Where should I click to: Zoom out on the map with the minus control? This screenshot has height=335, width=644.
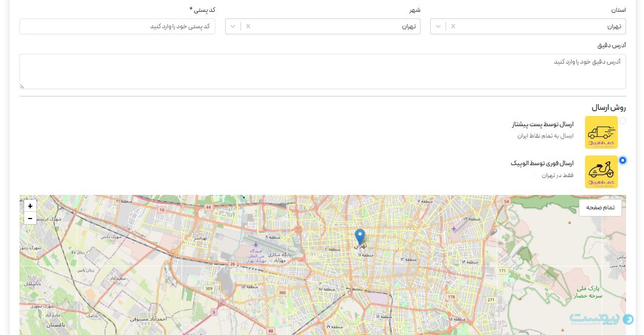tap(30, 219)
